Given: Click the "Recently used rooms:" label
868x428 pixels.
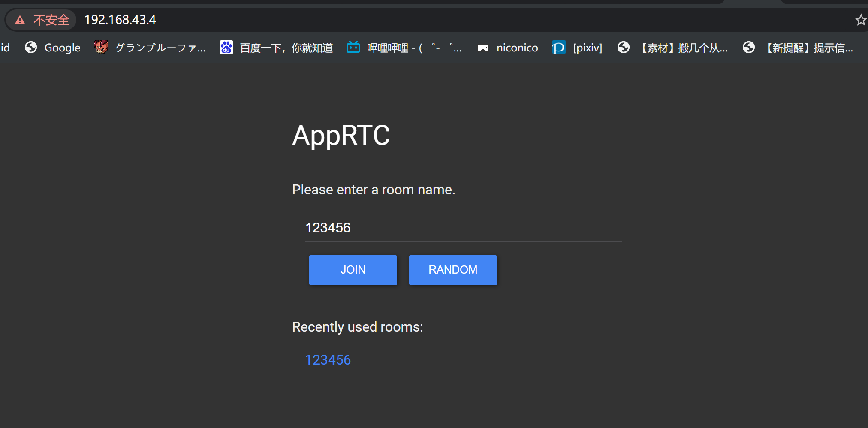Looking at the screenshot, I should tap(357, 327).
